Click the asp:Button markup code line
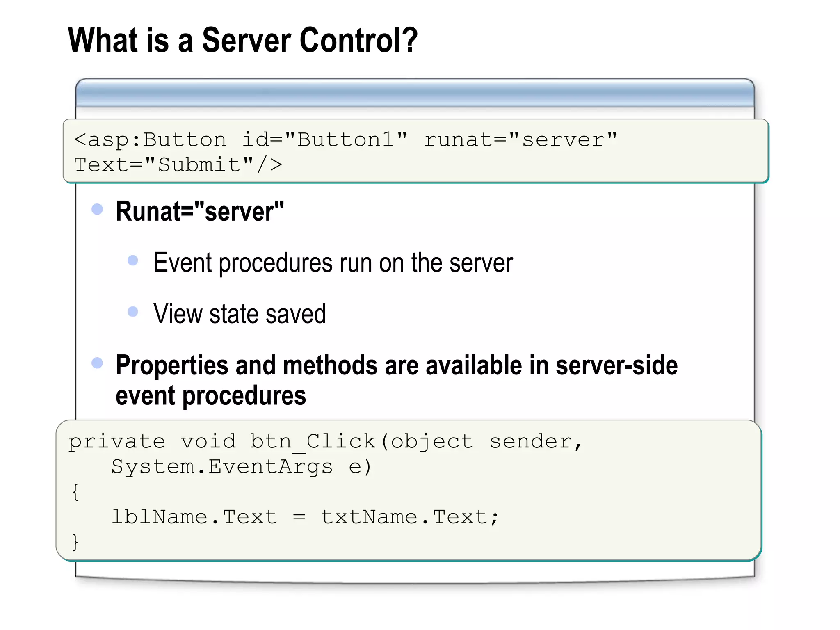Viewport: 840px width, 630px height. click(345, 140)
